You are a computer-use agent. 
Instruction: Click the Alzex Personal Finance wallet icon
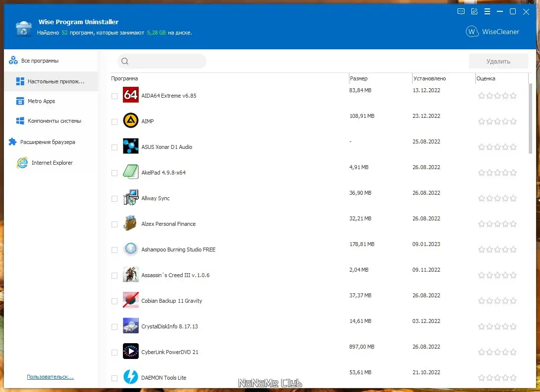tap(130, 223)
